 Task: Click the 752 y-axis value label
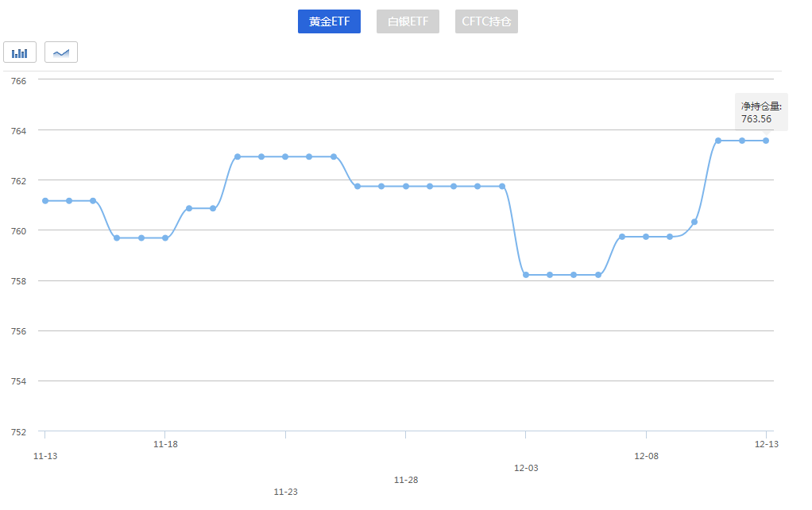pyautogui.click(x=19, y=432)
